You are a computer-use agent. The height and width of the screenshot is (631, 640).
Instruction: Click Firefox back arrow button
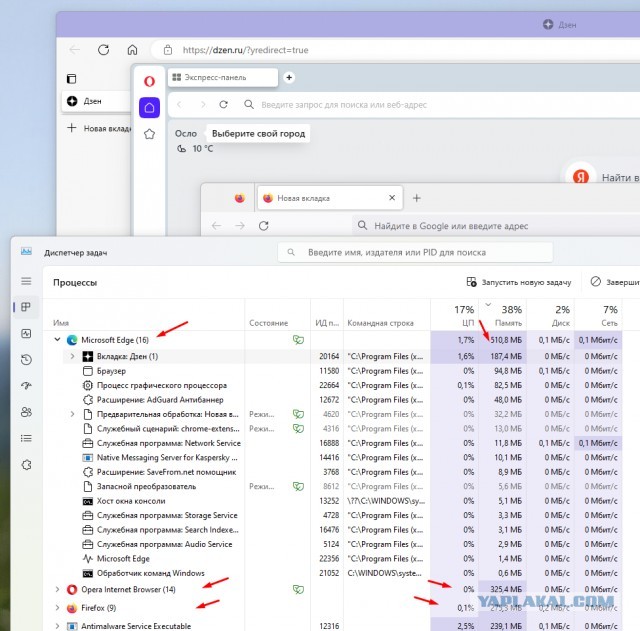(x=216, y=226)
